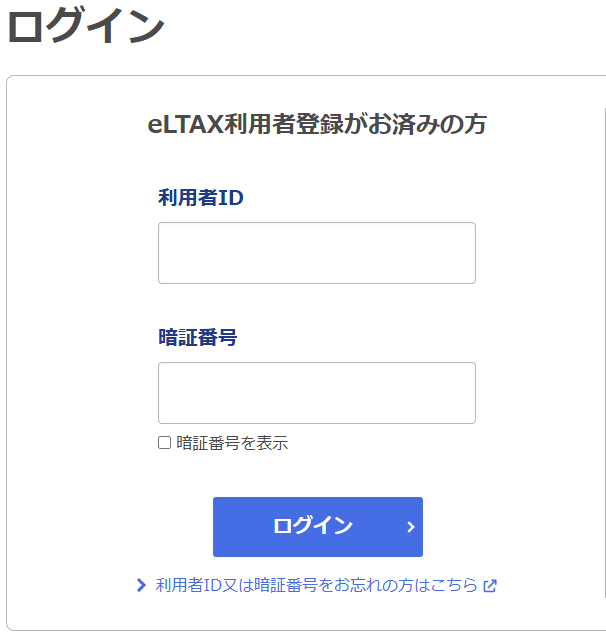
Task: Click the 暗証番号 input field
Action: (x=317, y=393)
